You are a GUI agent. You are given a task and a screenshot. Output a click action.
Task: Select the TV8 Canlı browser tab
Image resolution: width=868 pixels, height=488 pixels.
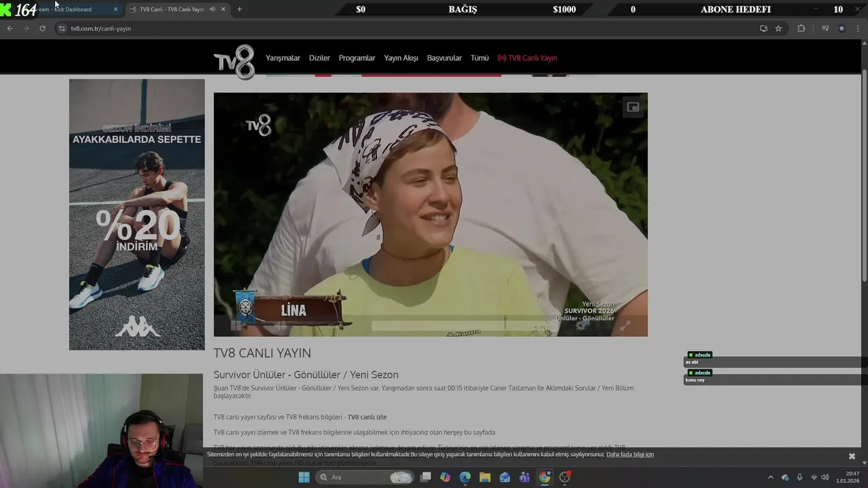(172, 9)
